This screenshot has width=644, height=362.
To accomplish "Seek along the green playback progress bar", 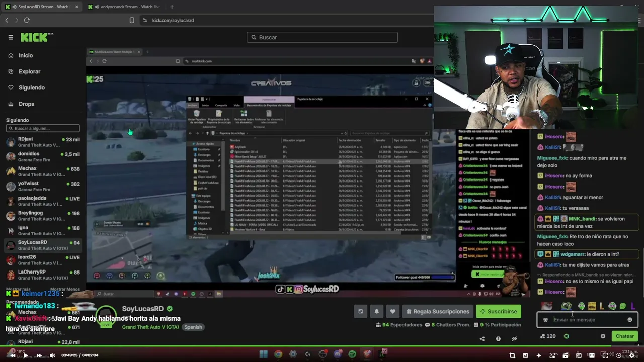I will tap(322, 347).
